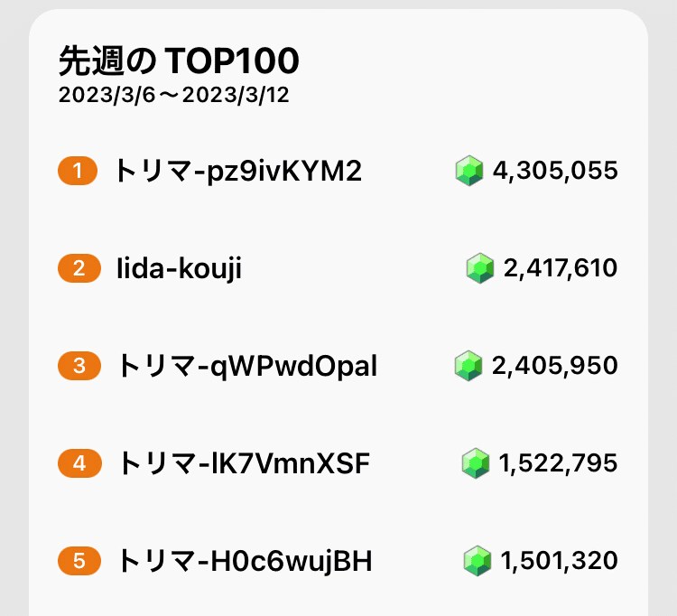Select user トリマ-lK7VmnXSF

pyautogui.click(x=244, y=463)
